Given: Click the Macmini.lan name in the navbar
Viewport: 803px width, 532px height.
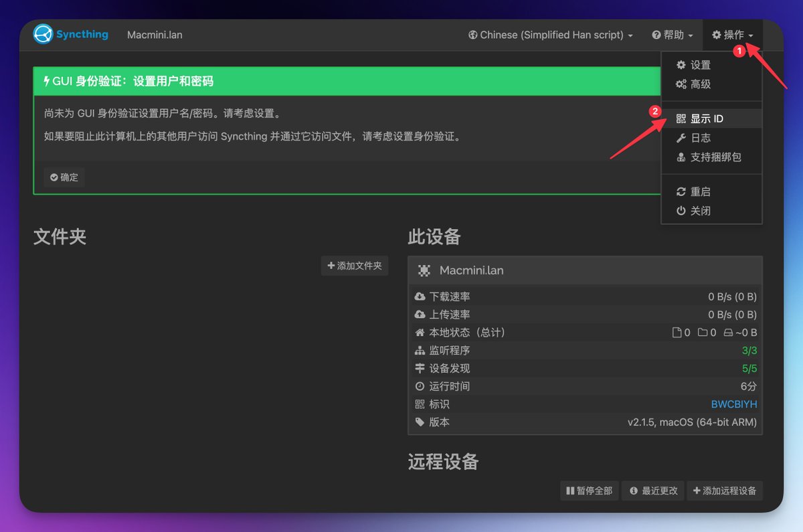Looking at the screenshot, I should pyautogui.click(x=155, y=35).
